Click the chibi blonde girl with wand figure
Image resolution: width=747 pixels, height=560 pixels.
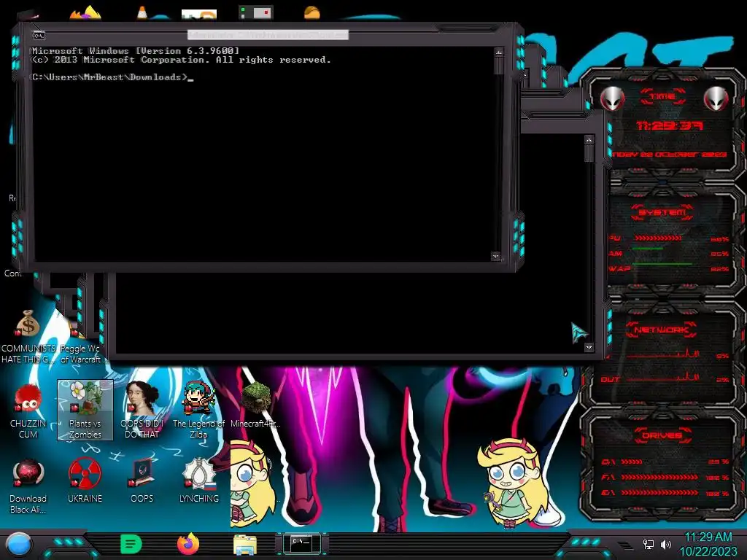(512, 483)
